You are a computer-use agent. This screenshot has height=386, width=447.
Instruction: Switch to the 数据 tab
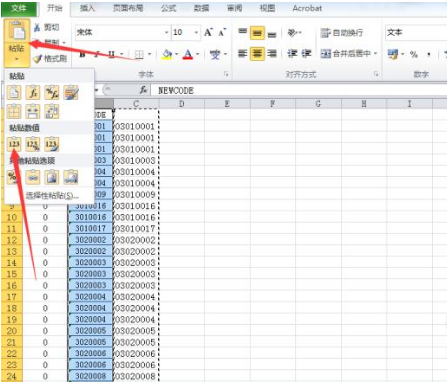pos(201,8)
